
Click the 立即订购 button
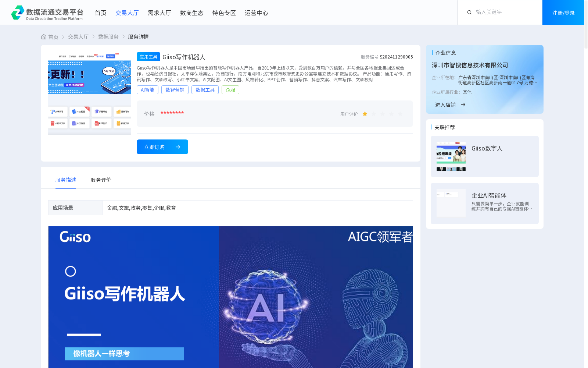(x=162, y=147)
